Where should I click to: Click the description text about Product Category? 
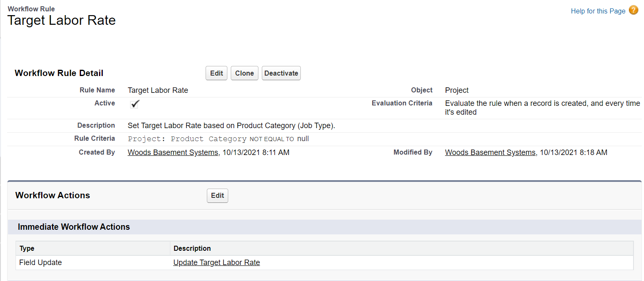231,126
